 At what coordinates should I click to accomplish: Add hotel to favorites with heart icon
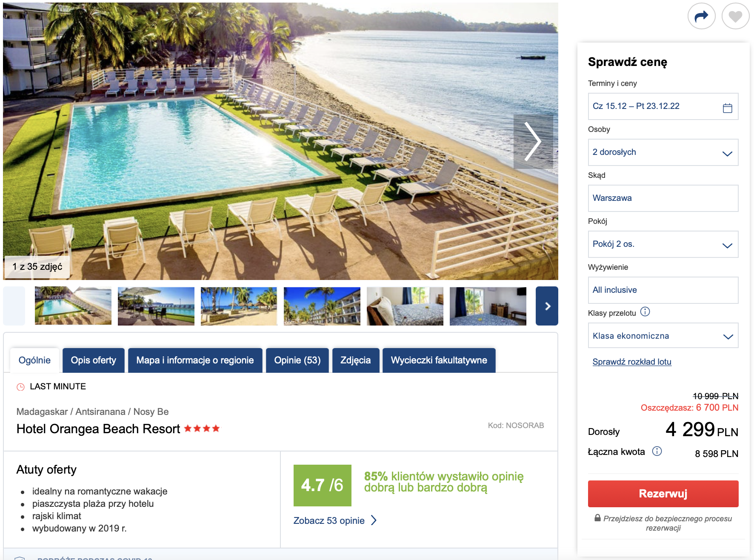pyautogui.click(x=735, y=16)
